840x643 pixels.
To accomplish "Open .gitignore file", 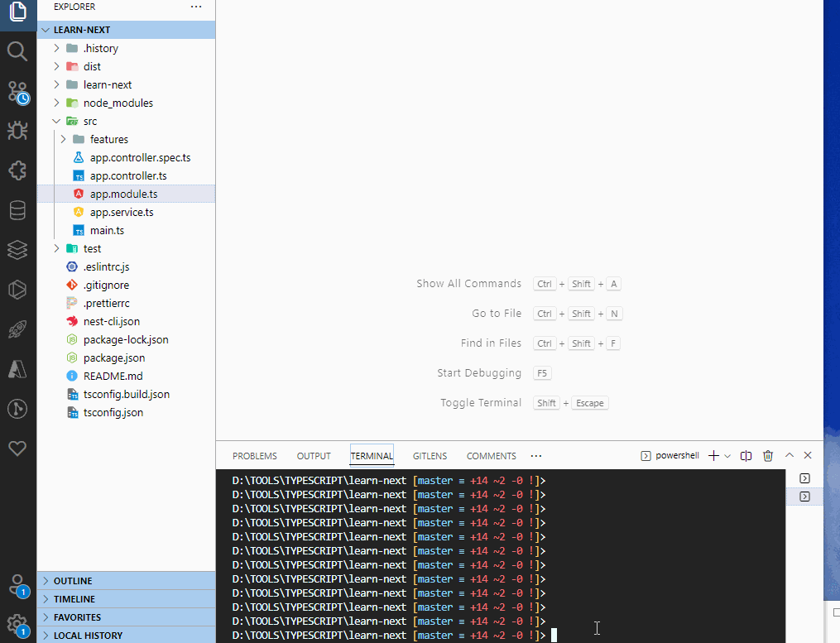I will coord(126,285).
